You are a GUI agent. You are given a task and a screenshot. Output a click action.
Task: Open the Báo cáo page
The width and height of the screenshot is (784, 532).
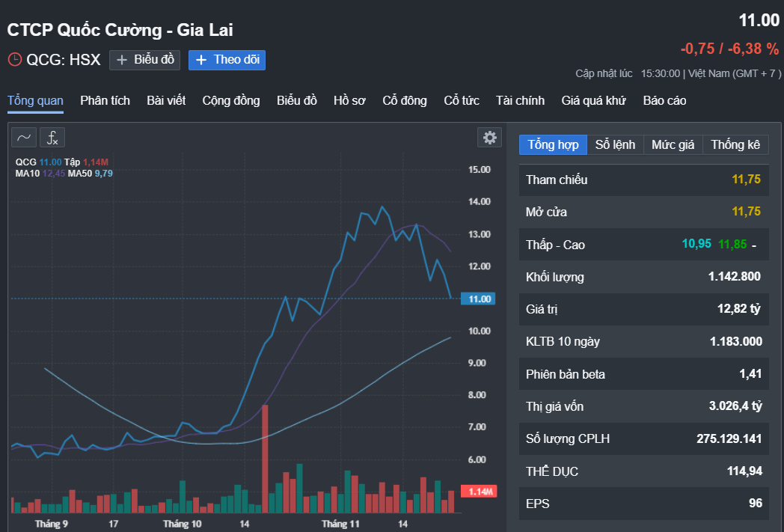tap(664, 100)
